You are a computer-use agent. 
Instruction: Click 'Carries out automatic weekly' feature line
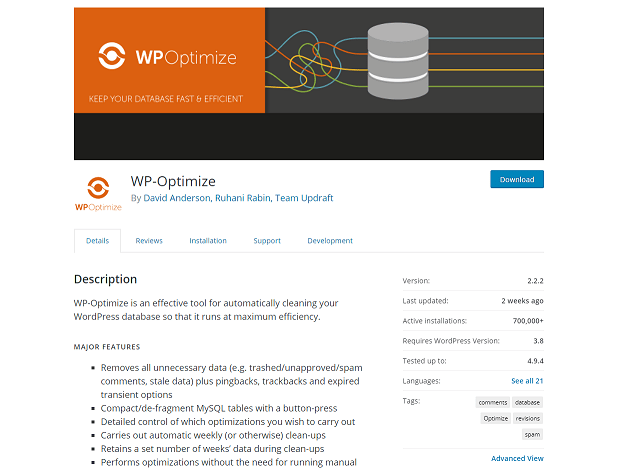[x=213, y=435]
